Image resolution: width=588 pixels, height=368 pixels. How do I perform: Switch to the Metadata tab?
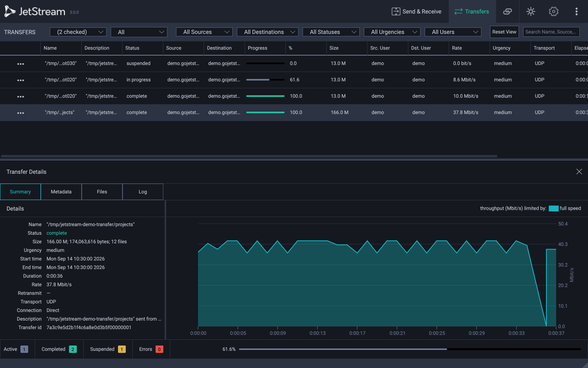(x=61, y=192)
